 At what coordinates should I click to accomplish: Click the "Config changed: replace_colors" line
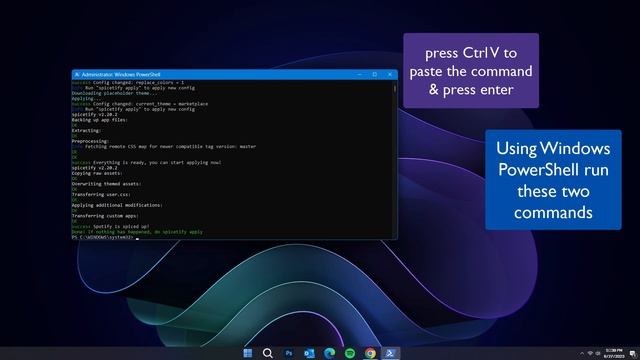128,82
